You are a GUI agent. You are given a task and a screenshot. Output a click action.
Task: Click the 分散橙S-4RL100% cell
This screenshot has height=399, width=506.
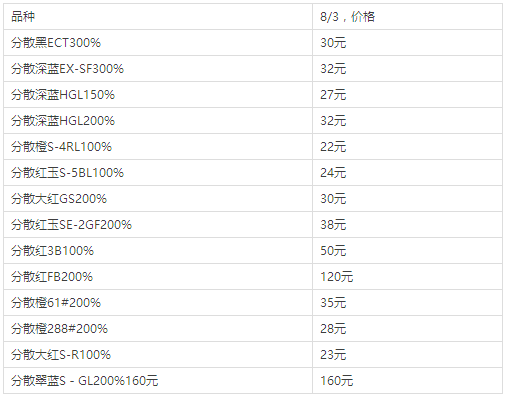(158, 147)
